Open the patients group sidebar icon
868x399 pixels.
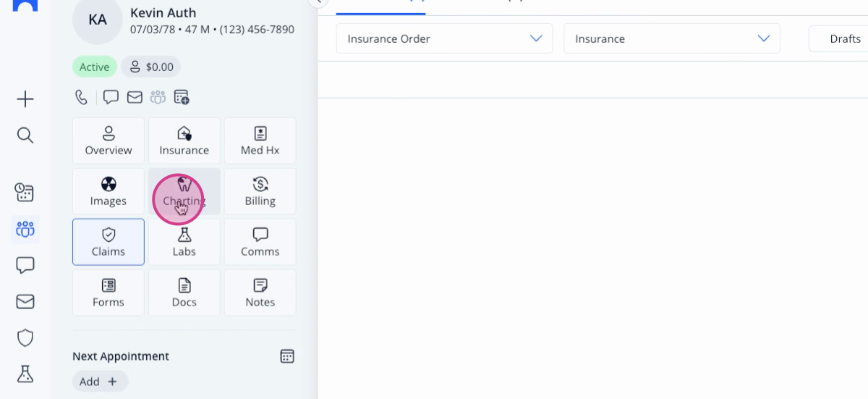(25, 230)
